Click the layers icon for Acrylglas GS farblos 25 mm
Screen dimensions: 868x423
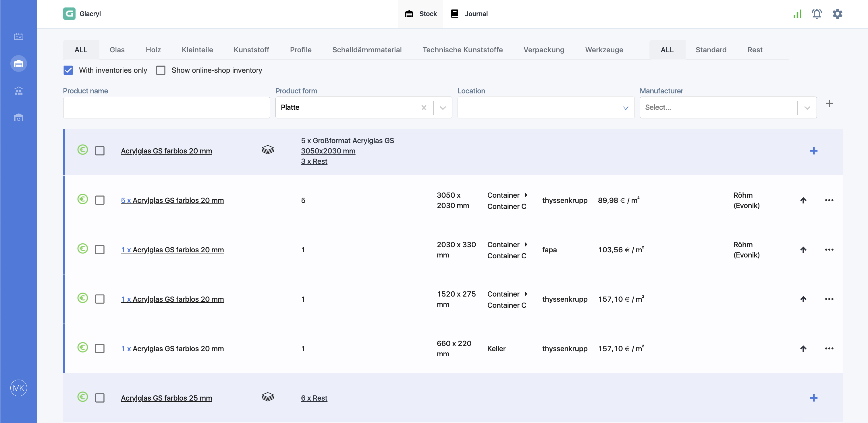click(267, 397)
